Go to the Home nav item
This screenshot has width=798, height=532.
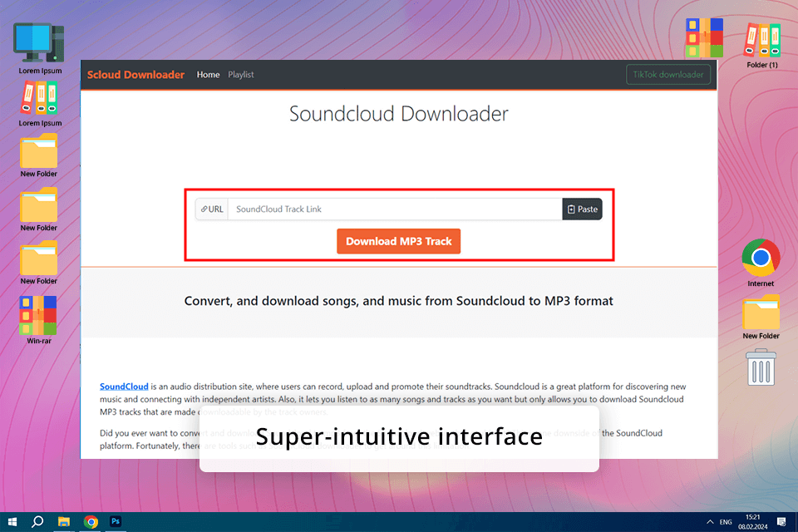coord(208,74)
